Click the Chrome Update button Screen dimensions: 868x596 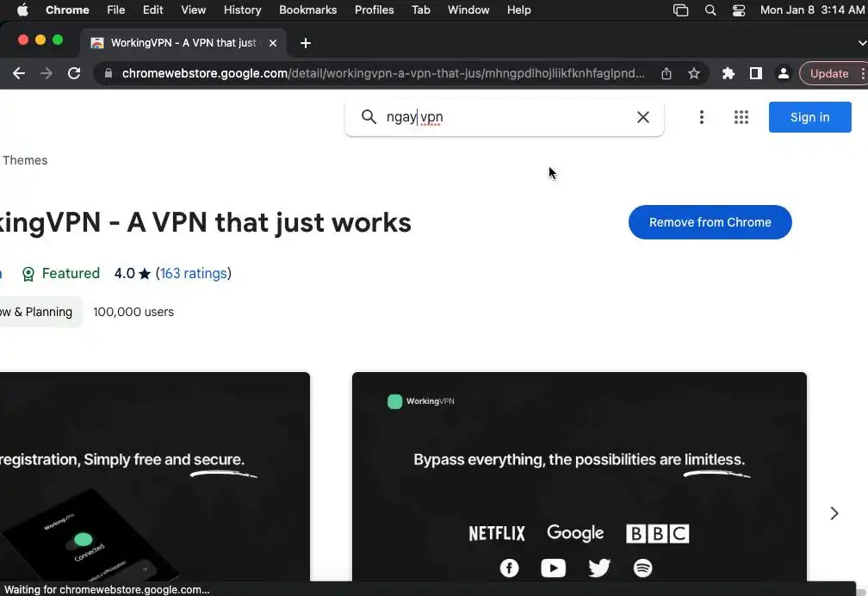(829, 73)
